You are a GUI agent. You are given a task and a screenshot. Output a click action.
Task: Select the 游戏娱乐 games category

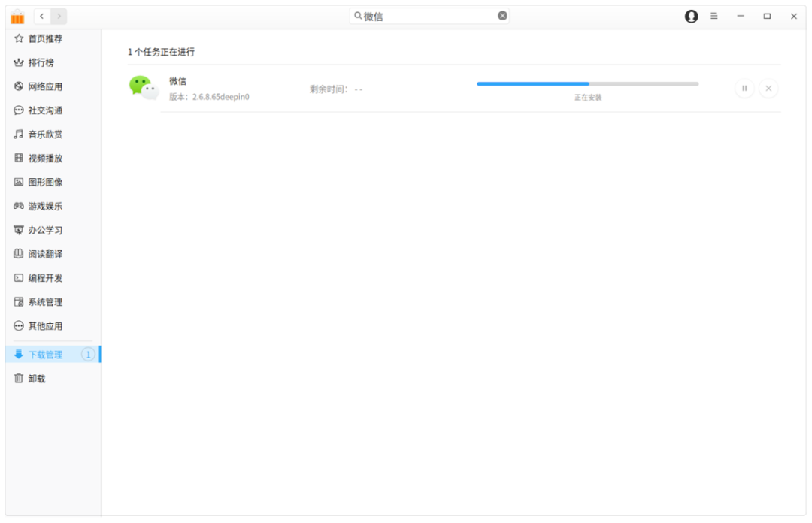point(41,206)
